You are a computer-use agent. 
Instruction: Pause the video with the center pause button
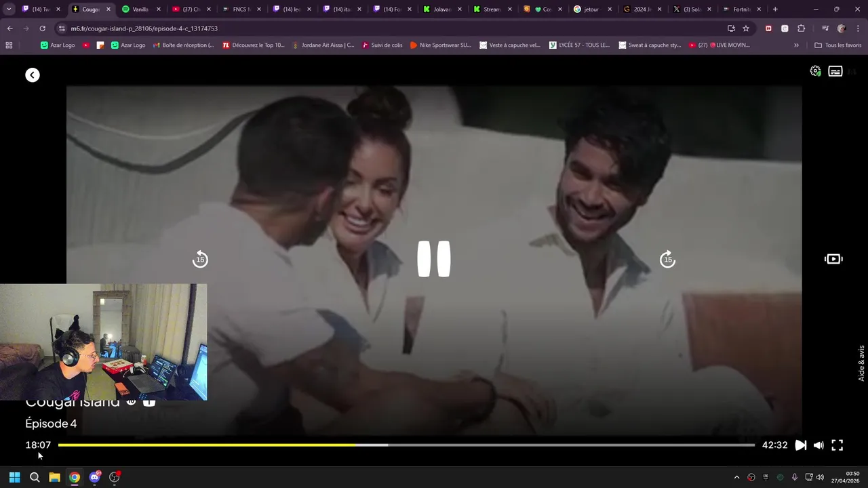pyautogui.click(x=434, y=259)
